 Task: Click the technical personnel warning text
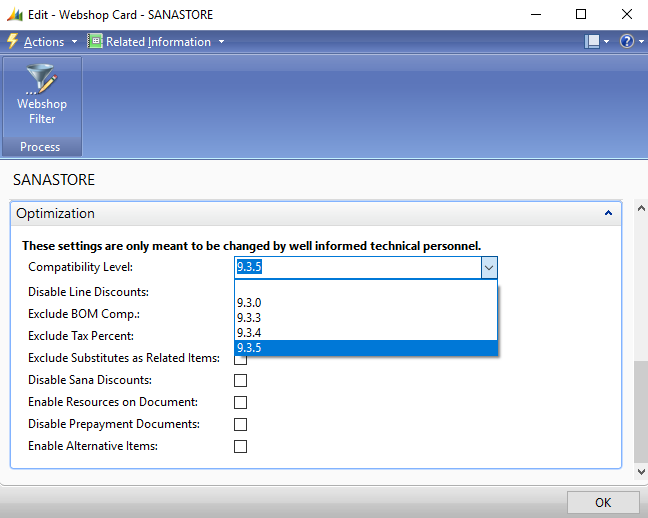(x=252, y=246)
